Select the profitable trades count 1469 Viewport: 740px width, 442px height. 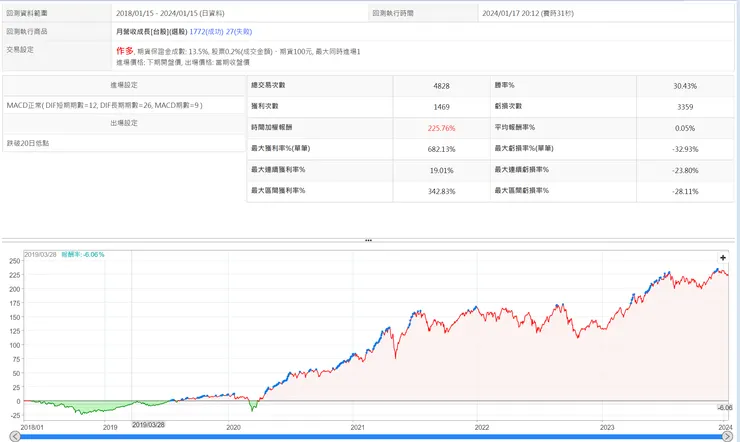pos(441,107)
